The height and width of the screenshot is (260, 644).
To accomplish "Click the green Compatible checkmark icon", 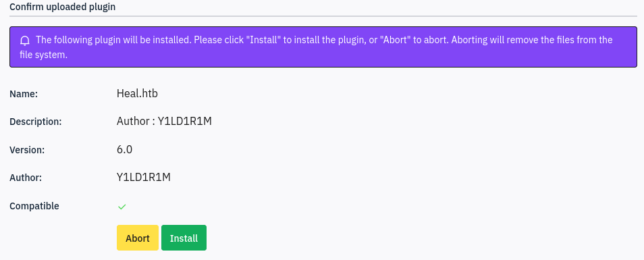I will coord(122,207).
